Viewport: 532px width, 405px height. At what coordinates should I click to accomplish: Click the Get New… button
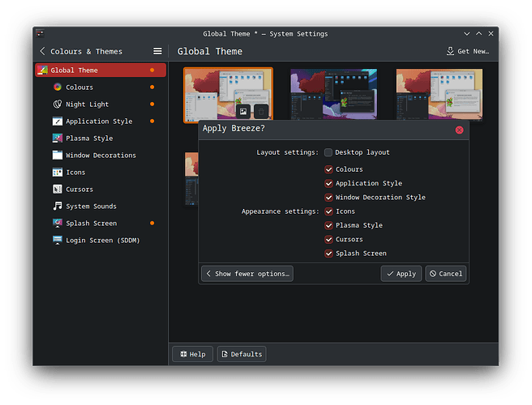[468, 51]
